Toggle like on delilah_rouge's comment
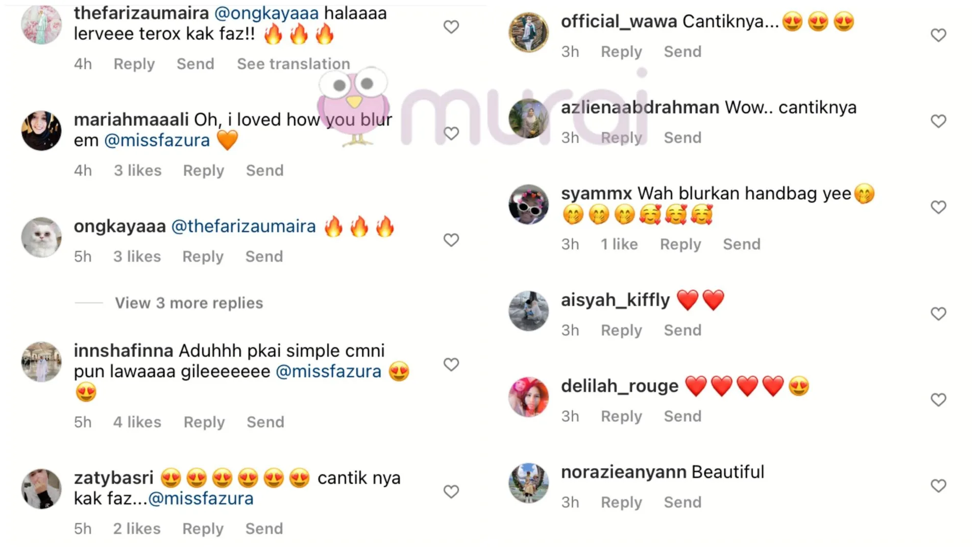Screen dimensions: 980x551 pos(939,399)
